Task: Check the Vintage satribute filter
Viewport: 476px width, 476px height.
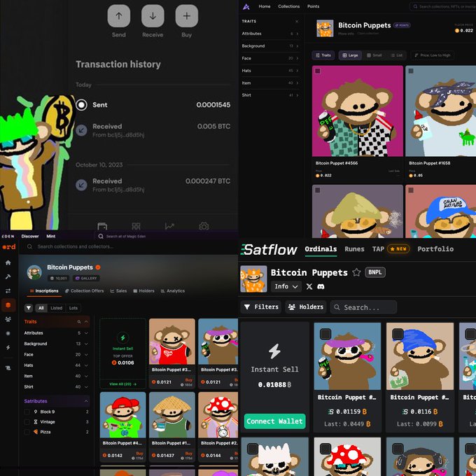Action: point(27,422)
